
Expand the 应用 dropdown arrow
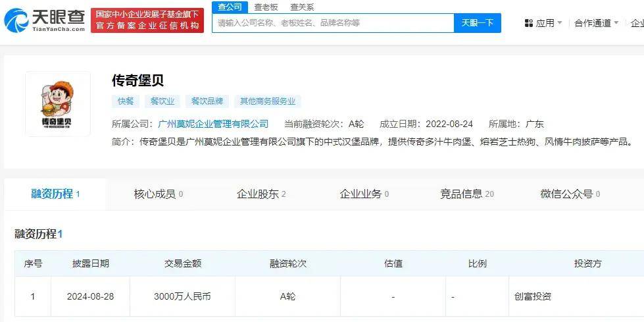pyautogui.click(x=559, y=23)
